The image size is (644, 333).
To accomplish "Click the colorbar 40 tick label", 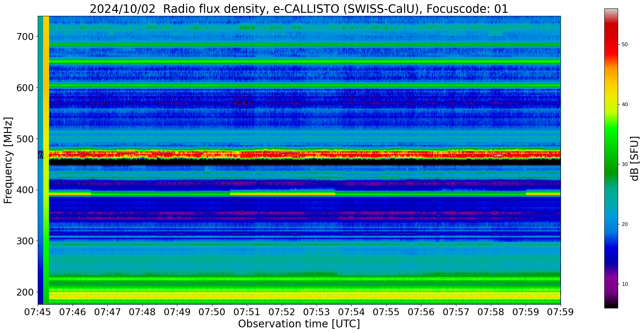I will (x=625, y=105).
